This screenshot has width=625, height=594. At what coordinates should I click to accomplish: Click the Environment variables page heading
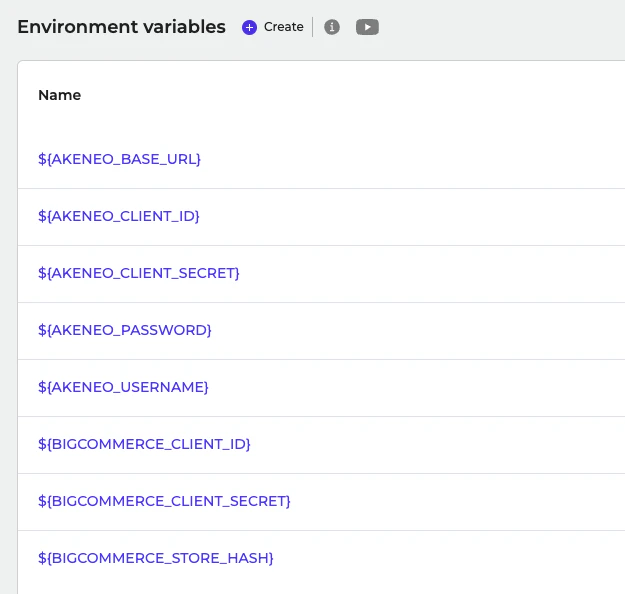[x=122, y=27]
